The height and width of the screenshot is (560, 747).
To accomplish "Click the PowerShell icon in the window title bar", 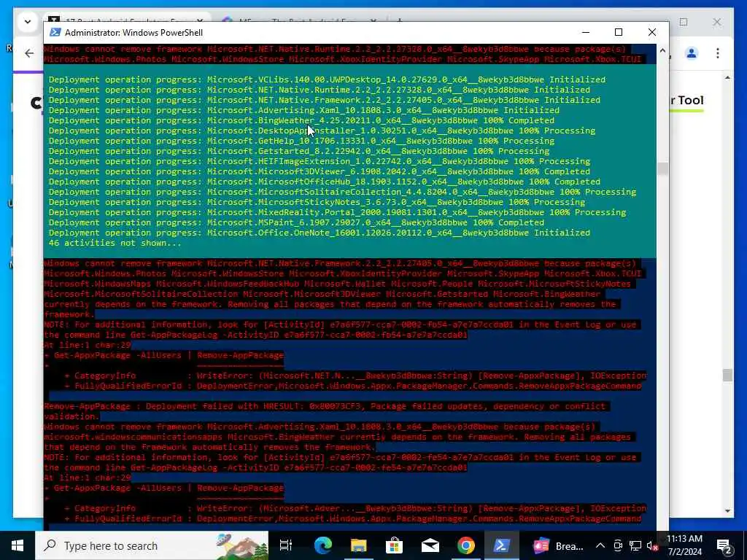I will pos(55,32).
